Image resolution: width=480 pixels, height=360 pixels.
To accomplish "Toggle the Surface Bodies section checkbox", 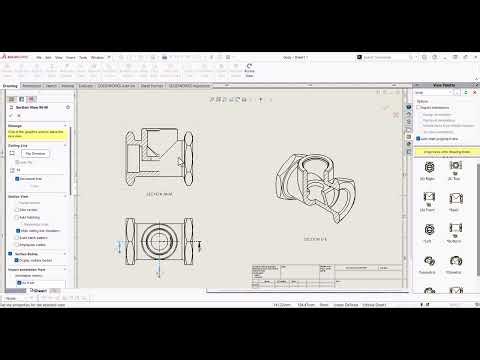I will point(10,254).
